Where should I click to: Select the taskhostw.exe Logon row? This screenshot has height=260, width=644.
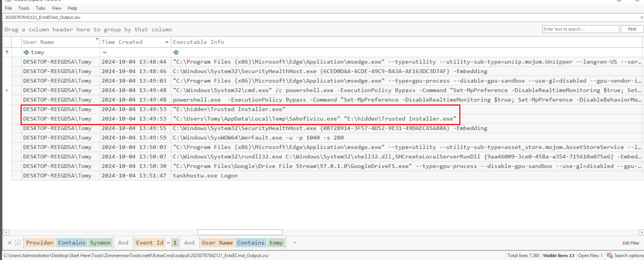click(327, 175)
